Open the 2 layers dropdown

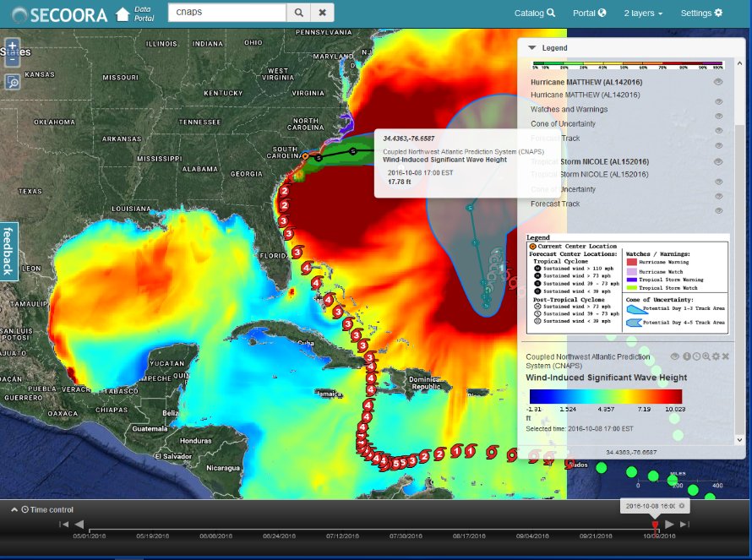coord(643,14)
